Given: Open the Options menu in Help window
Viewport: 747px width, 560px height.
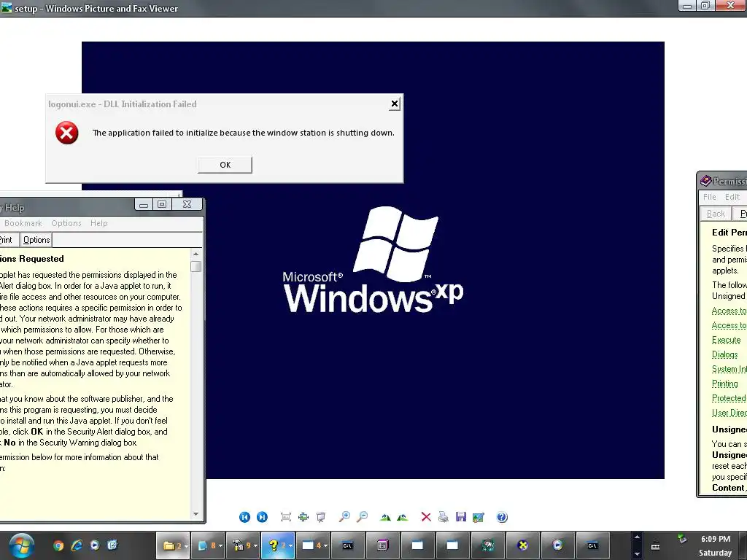Looking at the screenshot, I should (66, 223).
